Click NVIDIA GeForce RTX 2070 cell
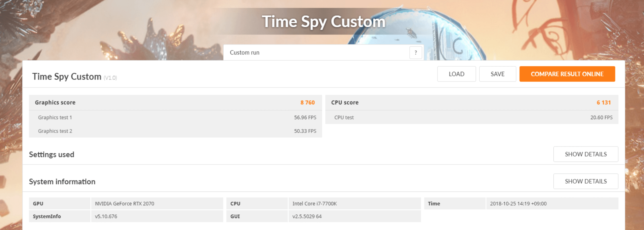The height and width of the screenshot is (230, 644). 157,203
